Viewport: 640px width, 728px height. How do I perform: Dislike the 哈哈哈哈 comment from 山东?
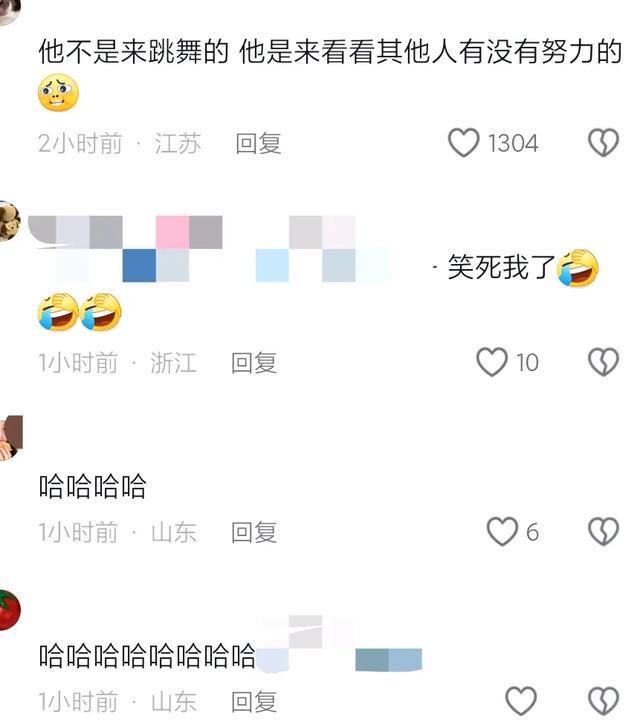click(603, 531)
